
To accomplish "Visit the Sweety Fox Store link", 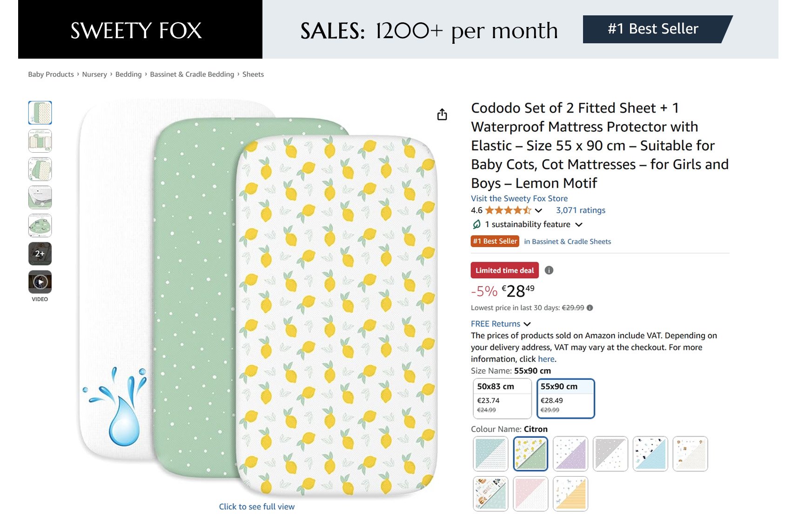I will (x=519, y=199).
